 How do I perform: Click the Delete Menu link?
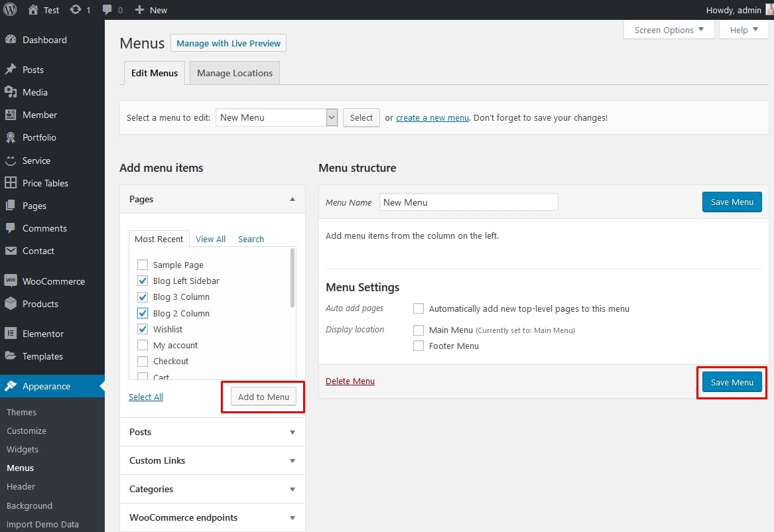[350, 381]
